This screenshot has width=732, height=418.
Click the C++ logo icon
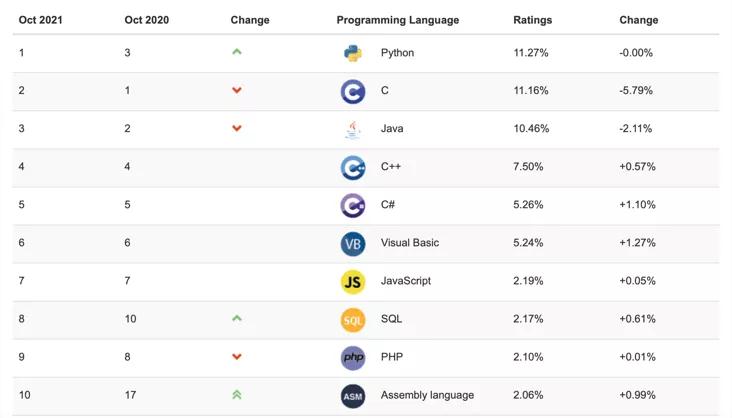pos(352,167)
